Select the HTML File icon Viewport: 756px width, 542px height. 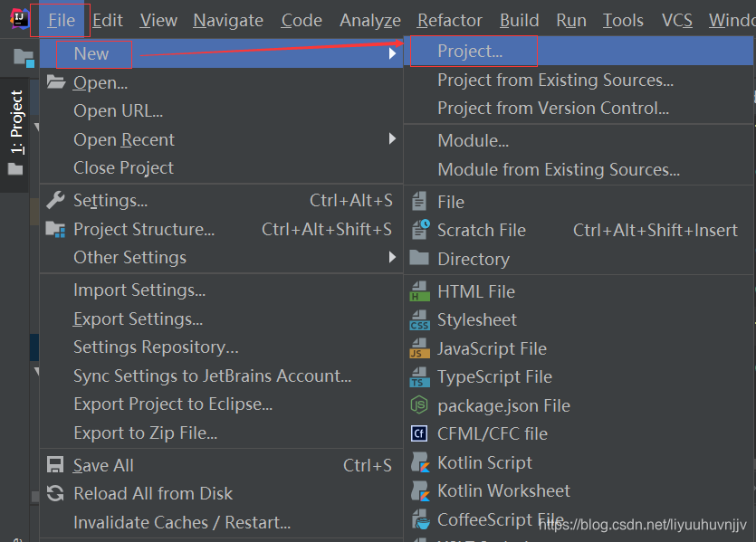click(x=419, y=291)
